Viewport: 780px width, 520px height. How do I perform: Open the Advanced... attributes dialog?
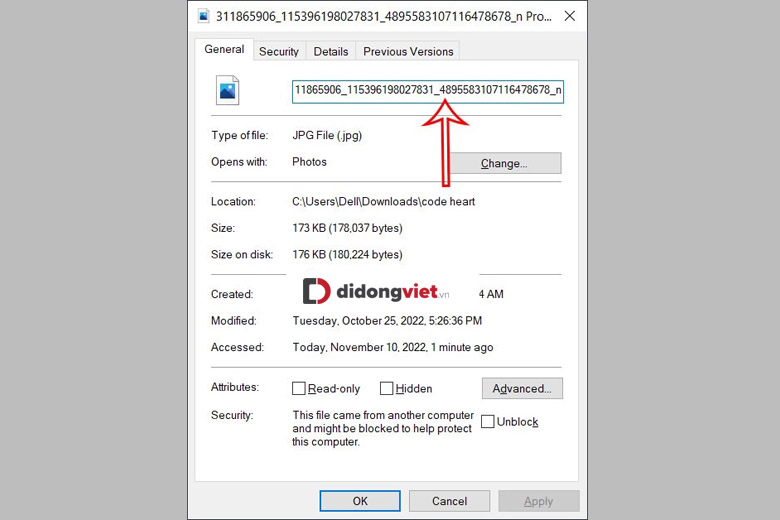521,388
